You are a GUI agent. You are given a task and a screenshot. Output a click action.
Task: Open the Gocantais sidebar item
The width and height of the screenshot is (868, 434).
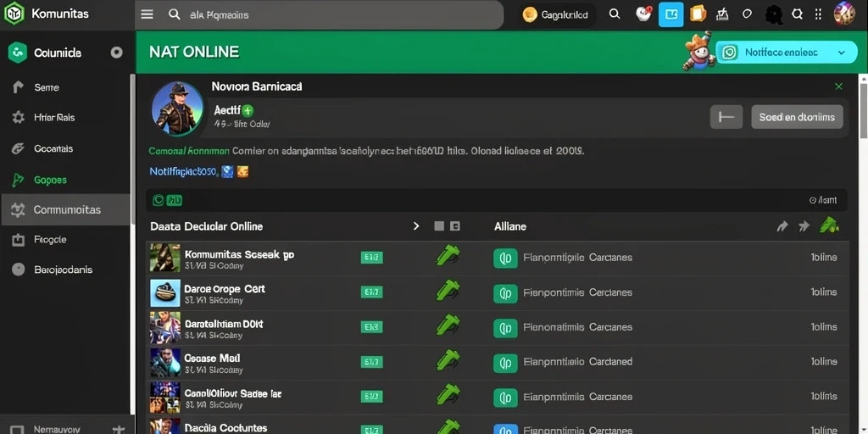click(x=53, y=148)
